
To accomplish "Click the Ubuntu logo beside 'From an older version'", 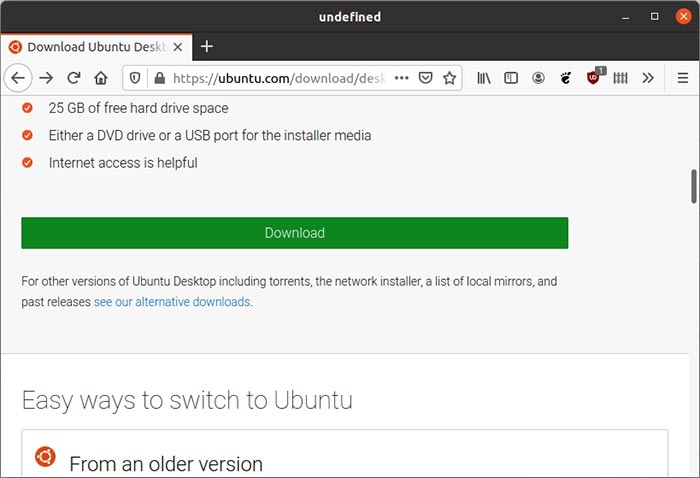I will click(x=45, y=457).
